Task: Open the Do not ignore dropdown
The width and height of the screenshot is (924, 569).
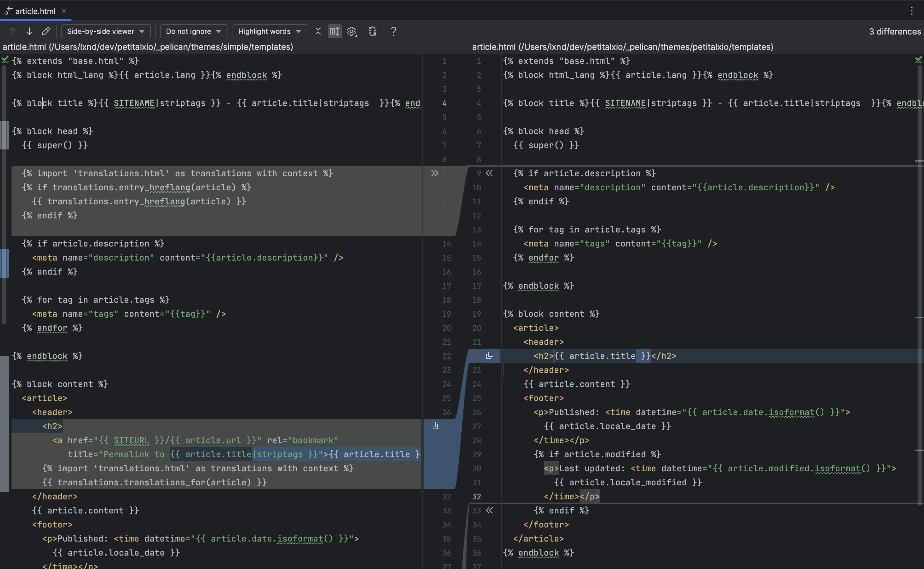Action: (194, 31)
